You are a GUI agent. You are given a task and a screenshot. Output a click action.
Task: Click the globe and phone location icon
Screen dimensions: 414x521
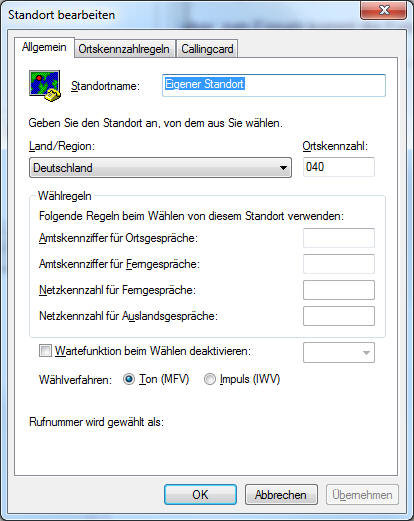tap(45, 86)
